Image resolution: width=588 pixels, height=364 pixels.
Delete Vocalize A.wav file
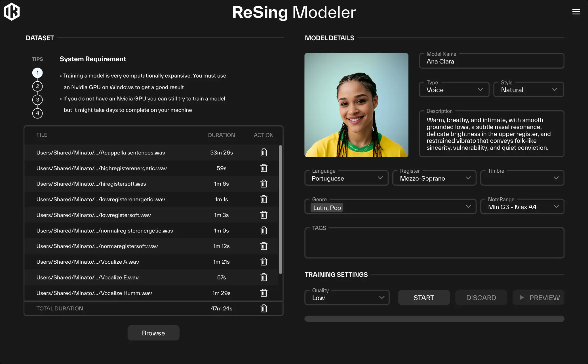coord(264,262)
